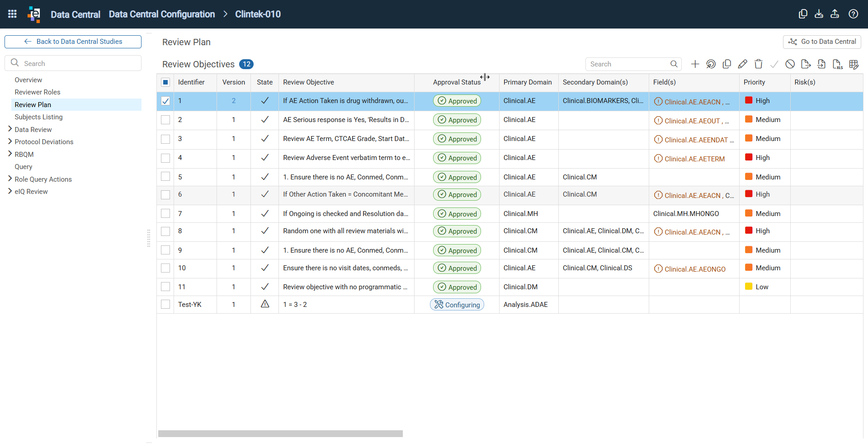
Task: Tick the checkbox for objective 10
Action: (x=165, y=268)
